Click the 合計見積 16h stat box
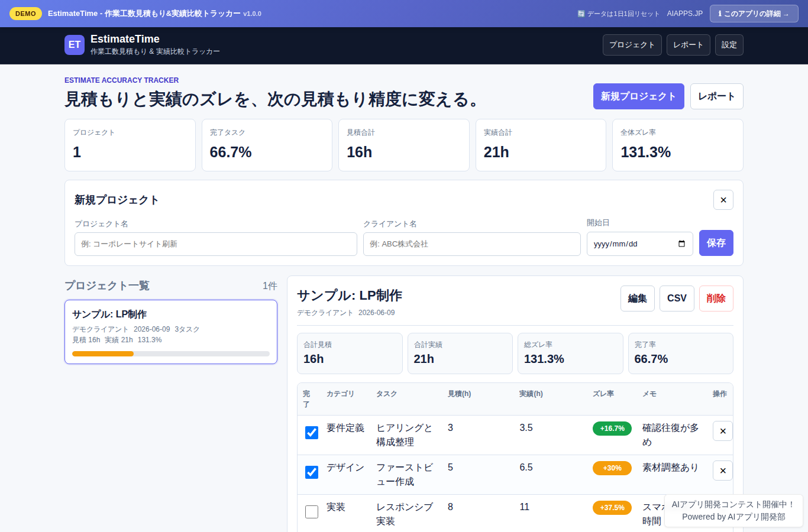 pyautogui.click(x=350, y=353)
